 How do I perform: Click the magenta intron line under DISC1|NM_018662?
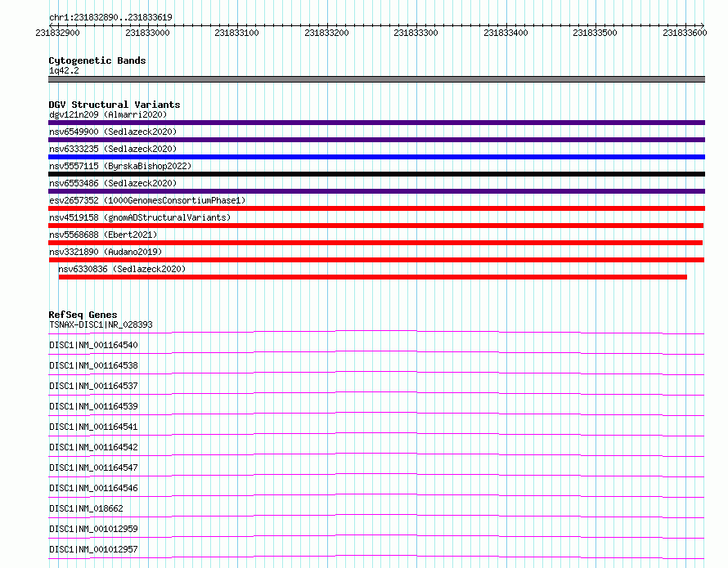pyautogui.click(x=376, y=515)
